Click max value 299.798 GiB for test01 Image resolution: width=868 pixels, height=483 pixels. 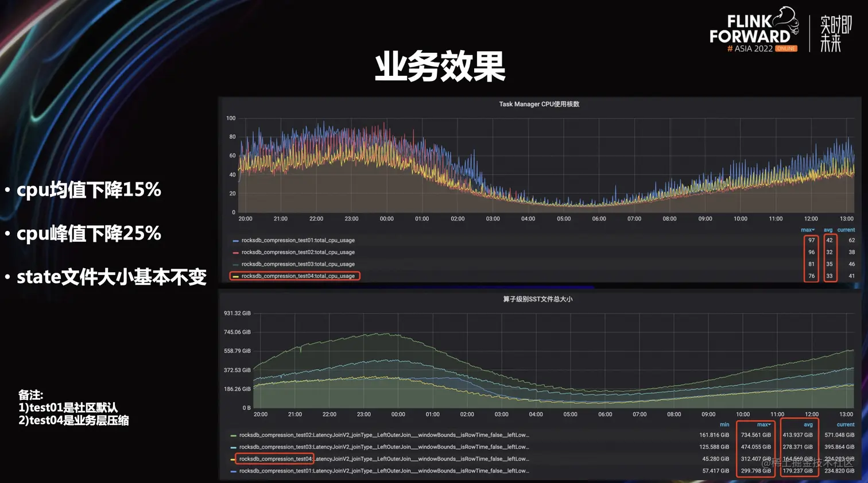[756, 471]
